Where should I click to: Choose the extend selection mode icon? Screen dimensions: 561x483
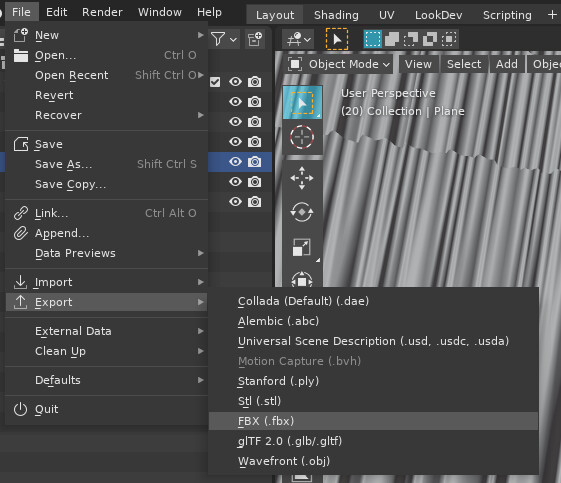392,39
